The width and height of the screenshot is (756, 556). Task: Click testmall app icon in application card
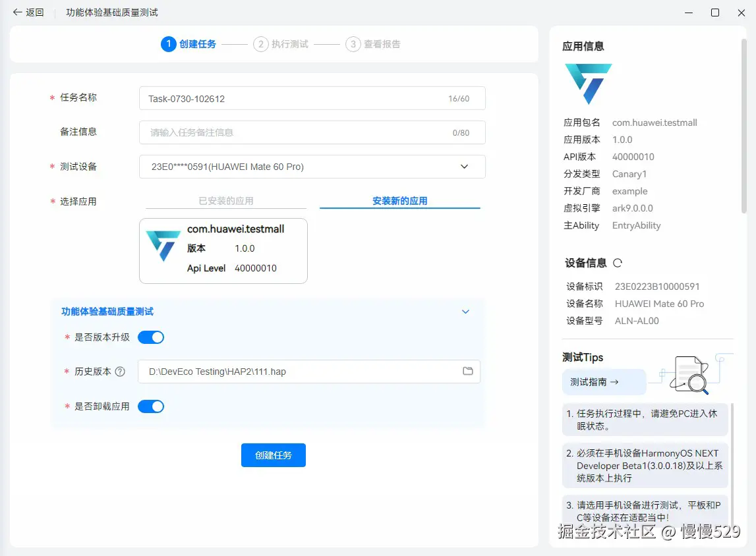tap(163, 246)
